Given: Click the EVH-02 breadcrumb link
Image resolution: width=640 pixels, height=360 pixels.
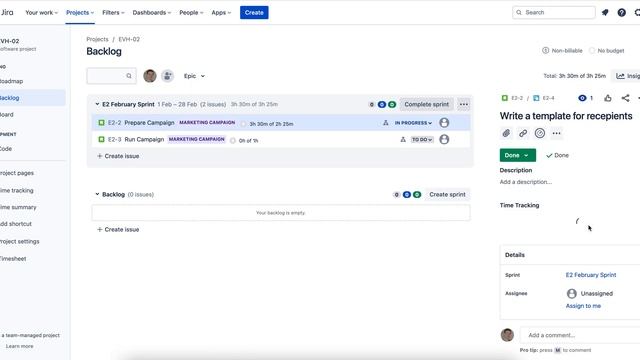Looking at the screenshot, I should [129, 39].
